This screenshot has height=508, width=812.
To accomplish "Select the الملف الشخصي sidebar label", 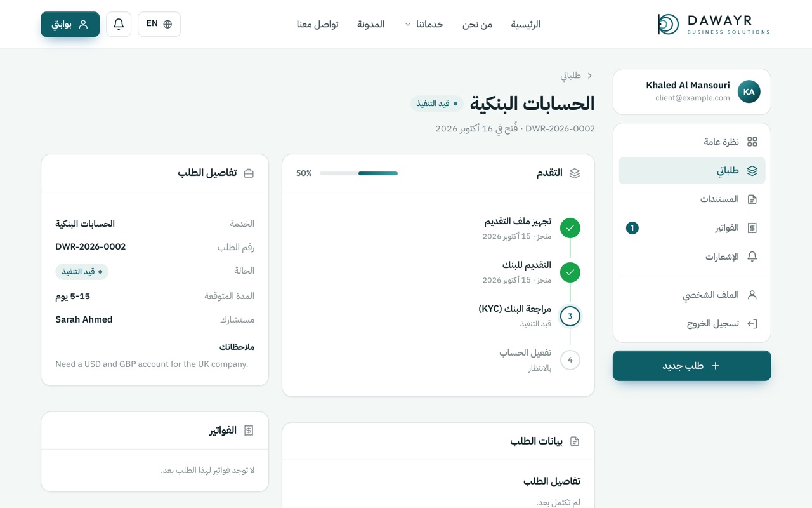I will (711, 295).
